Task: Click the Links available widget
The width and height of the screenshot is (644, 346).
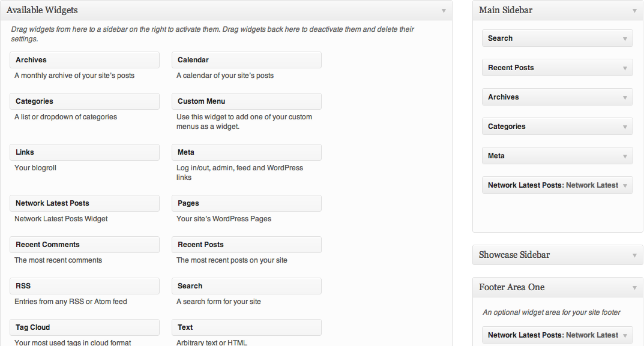Action: point(85,152)
